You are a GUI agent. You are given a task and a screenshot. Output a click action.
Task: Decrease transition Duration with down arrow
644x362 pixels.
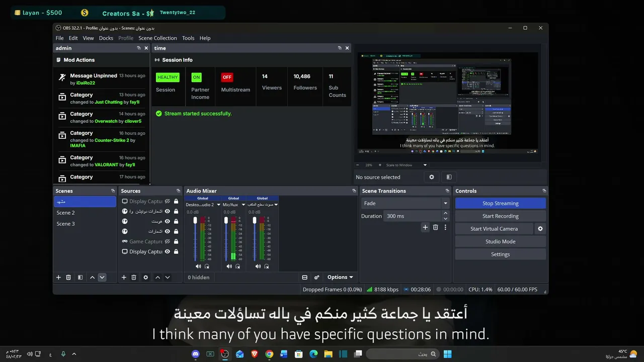pos(445,219)
